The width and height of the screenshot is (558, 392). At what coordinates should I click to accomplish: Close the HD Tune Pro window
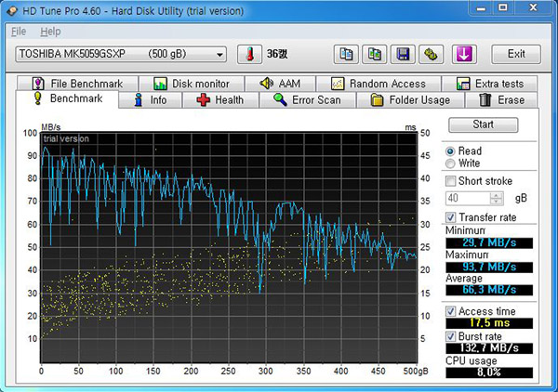(533, 7)
